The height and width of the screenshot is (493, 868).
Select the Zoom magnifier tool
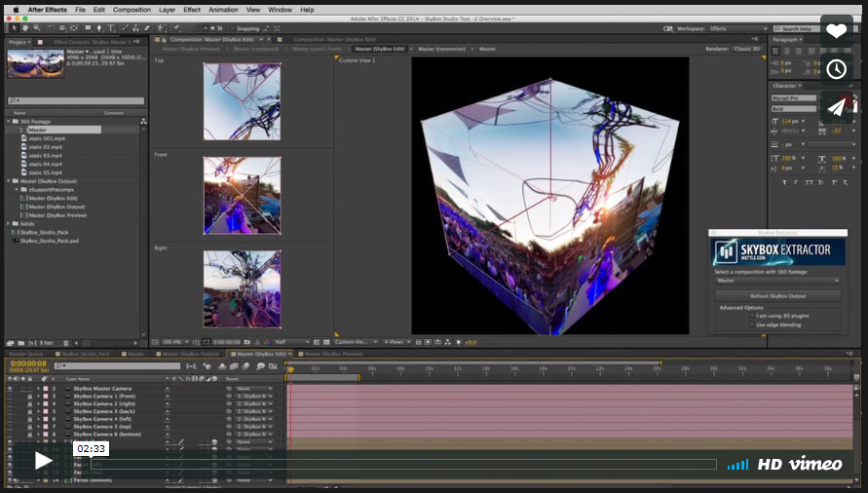coord(37,27)
